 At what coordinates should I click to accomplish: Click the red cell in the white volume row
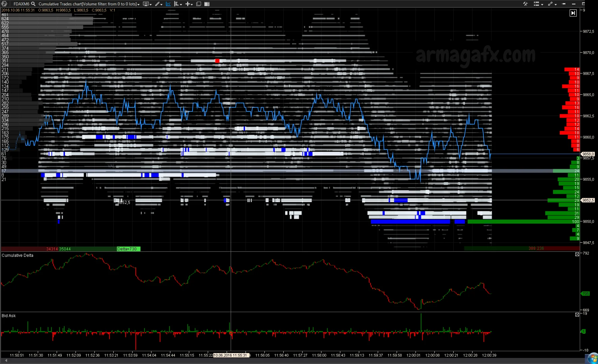[x=217, y=61]
